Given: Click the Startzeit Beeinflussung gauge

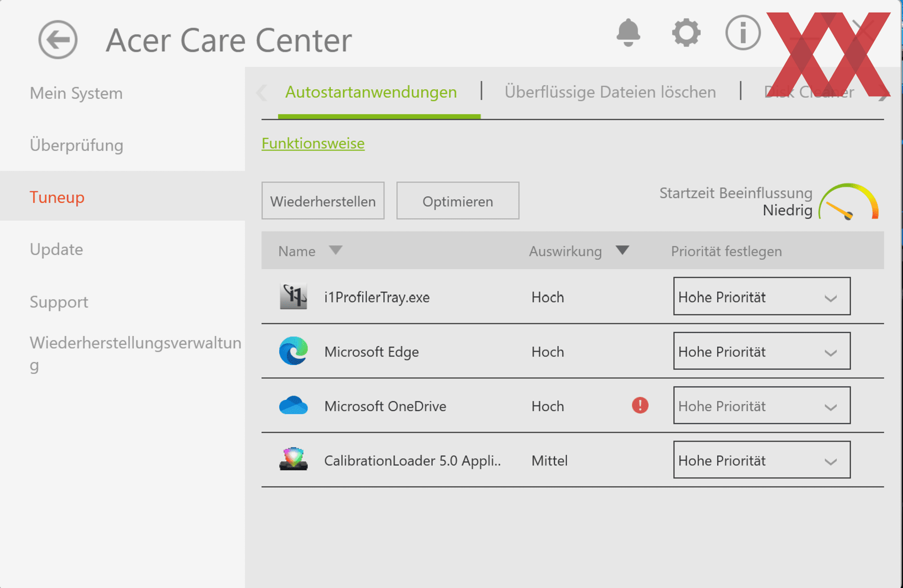Looking at the screenshot, I should tap(849, 202).
